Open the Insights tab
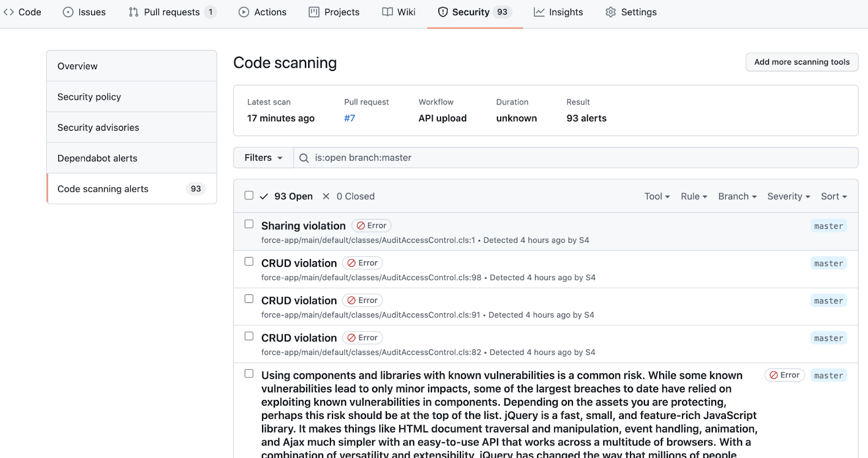This screenshot has height=458, width=868. pos(558,12)
